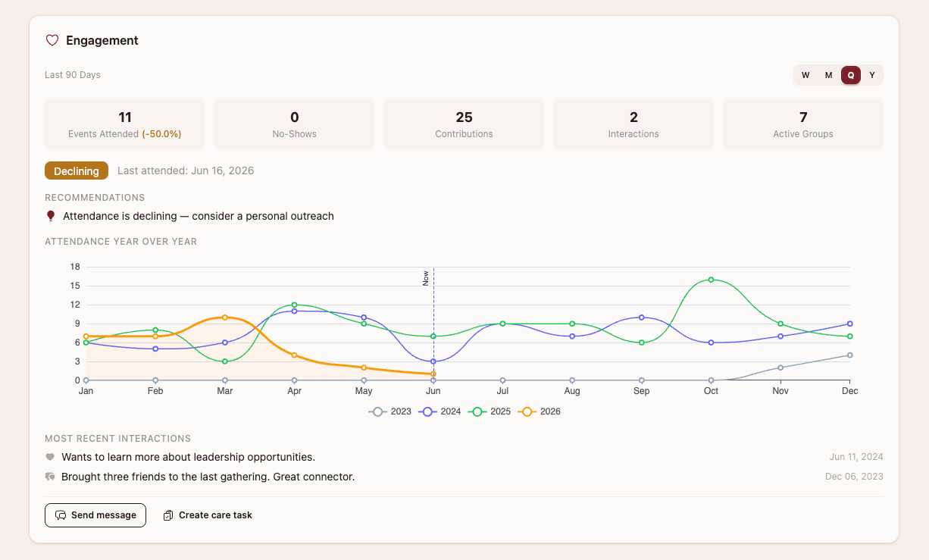This screenshot has width=929, height=560.
Task: Click the Now marker label on chart
Action: click(426, 278)
